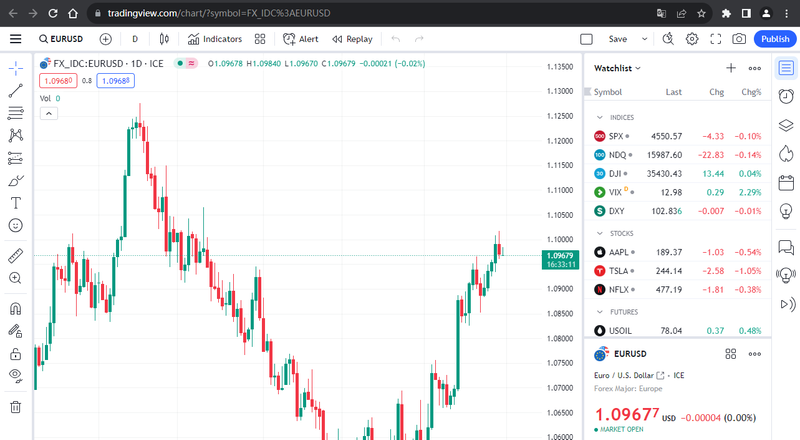The height and width of the screenshot is (440, 800).
Task: Create an Alert
Action: pyautogui.click(x=301, y=39)
